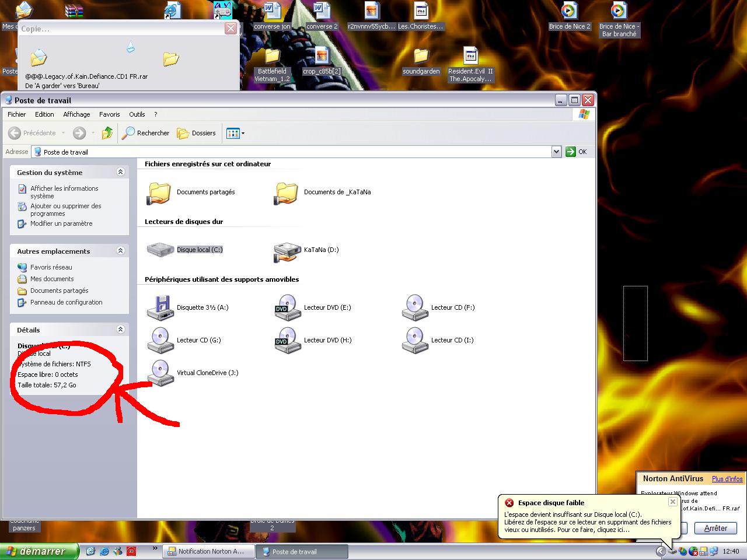Select the Disquette 3½ (A:) floppy drive
Screen dimensions: 747x560
pyautogui.click(x=160, y=308)
